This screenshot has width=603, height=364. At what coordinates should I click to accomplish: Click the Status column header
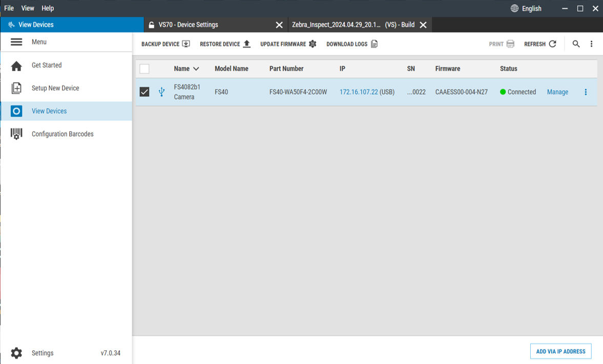[x=508, y=69]
